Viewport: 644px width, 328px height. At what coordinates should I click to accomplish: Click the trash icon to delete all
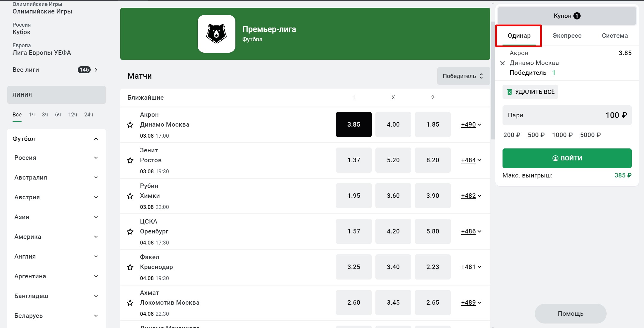(x=509, y=92)
